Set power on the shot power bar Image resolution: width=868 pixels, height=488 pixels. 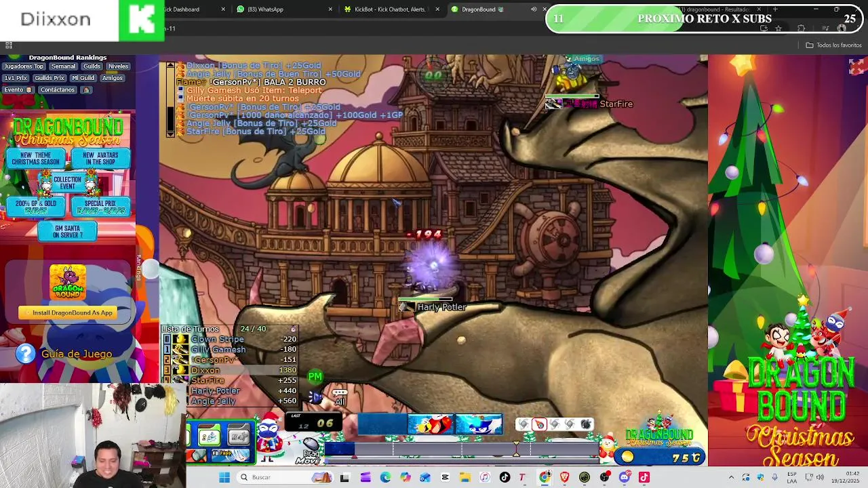pos(462,449)
